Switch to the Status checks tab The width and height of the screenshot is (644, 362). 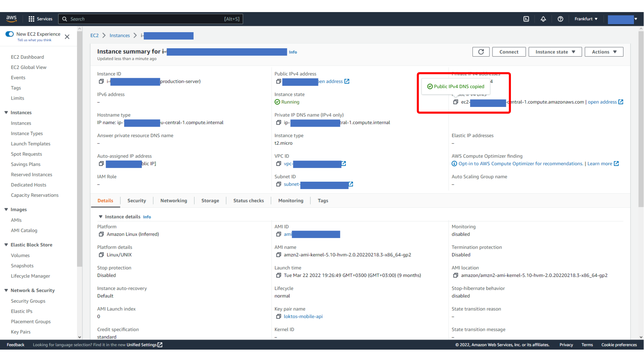[248, 200]
